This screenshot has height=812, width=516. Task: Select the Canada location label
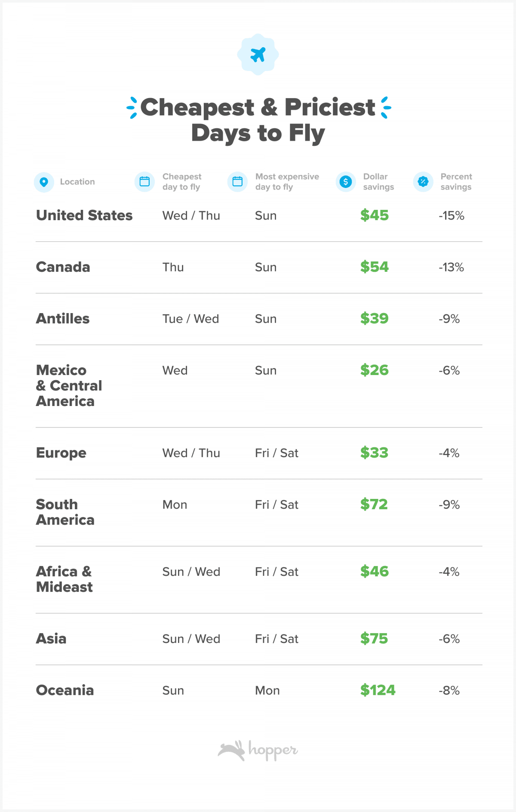(63, 267)
